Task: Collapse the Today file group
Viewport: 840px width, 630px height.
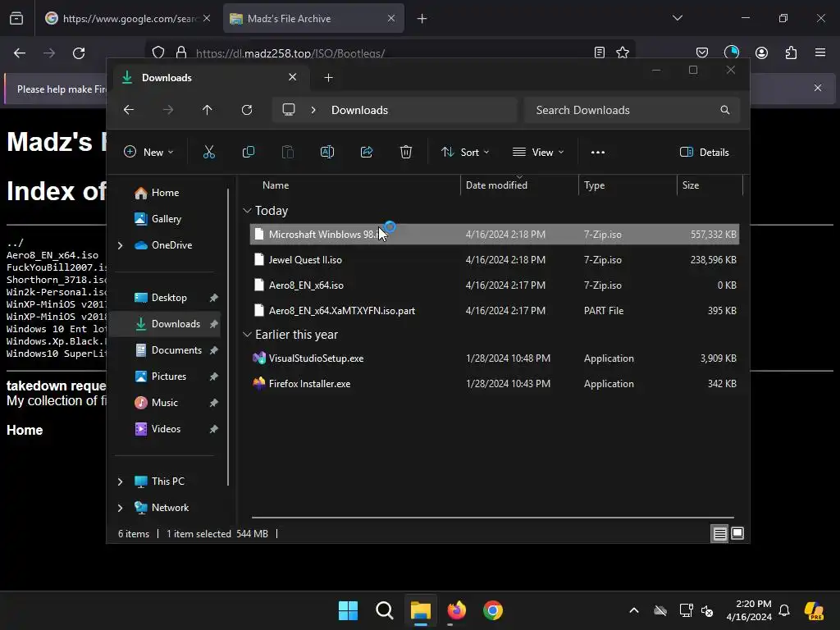Action: (247, 211)
